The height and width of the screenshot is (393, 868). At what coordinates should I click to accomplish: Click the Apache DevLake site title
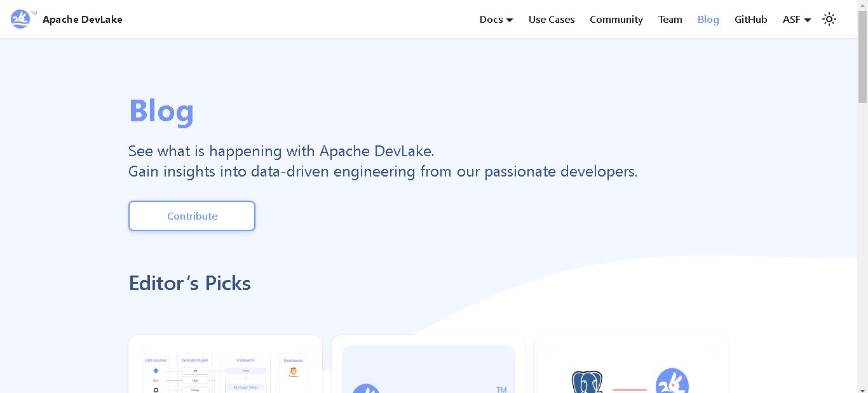tap(83, 20)
